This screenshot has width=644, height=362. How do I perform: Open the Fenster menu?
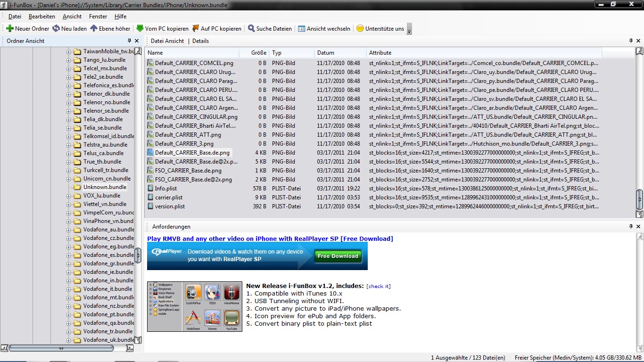tap(98, 16)
